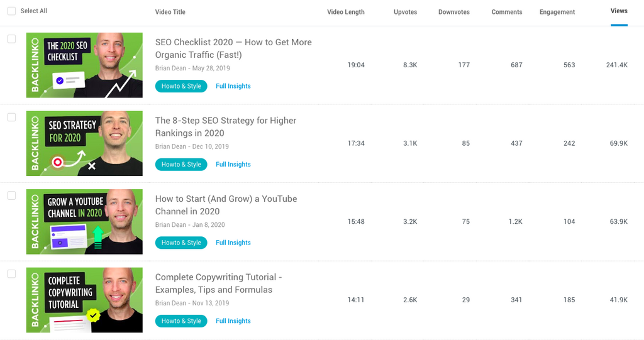
Task: Open the YouTube Channel in 2020 video title
Action: tap(226, 205)
